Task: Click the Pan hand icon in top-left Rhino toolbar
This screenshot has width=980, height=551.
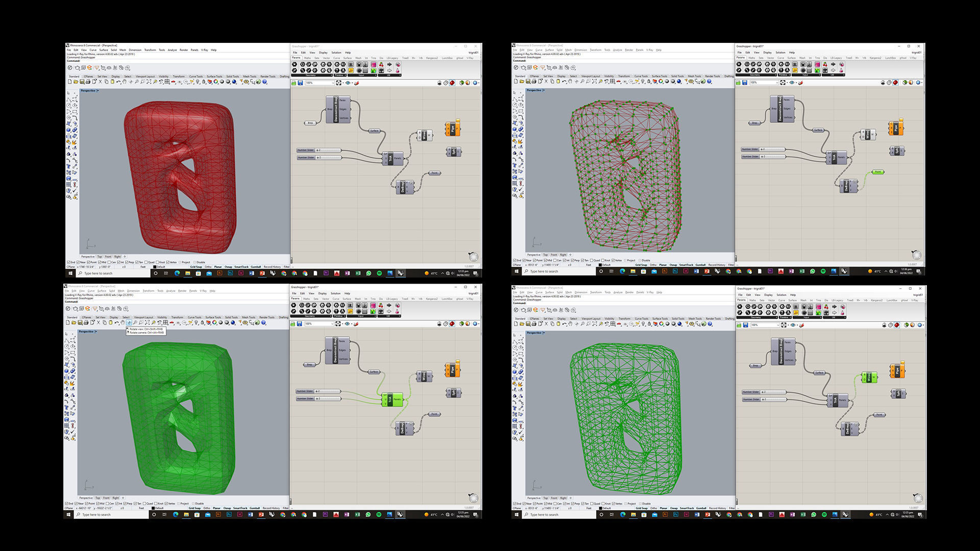Action: (124, 82)
